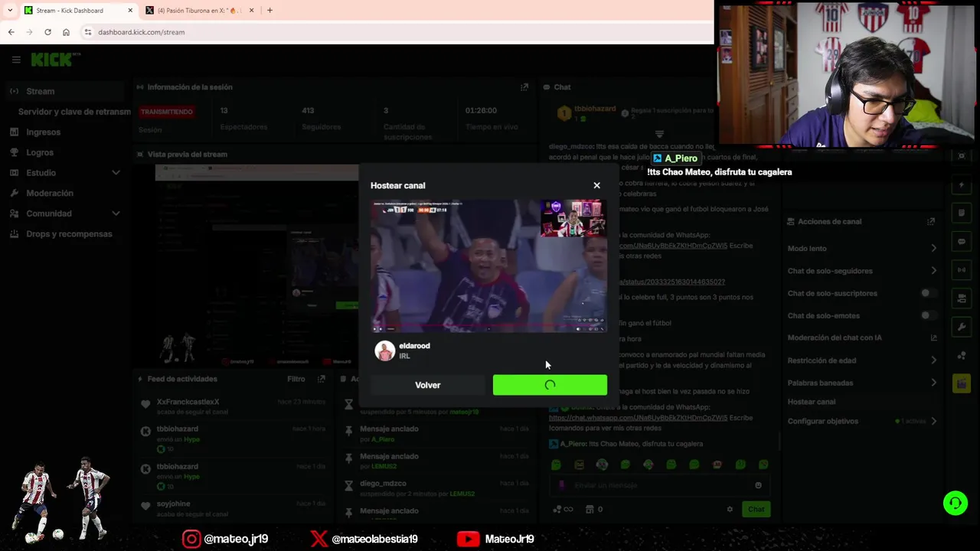Click the channel points infinity icon
The image size is (980, 551).
(x=562, y=509)
